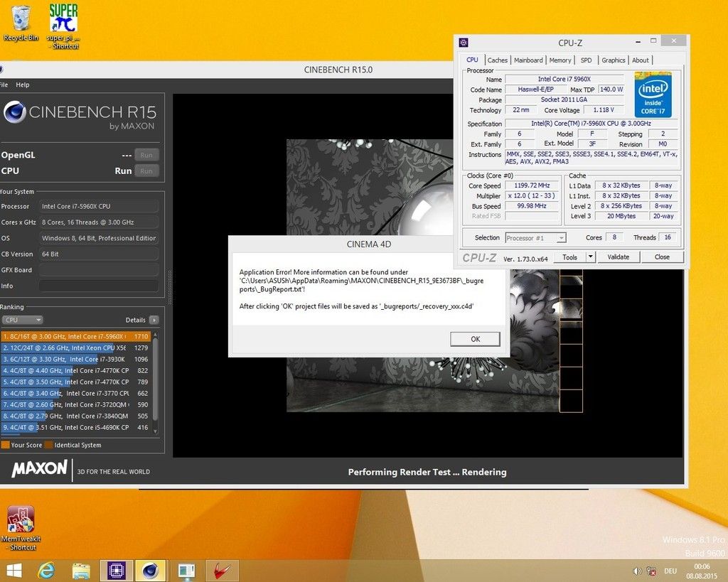
Task: Click the GFX Board field
Action: 98,269
